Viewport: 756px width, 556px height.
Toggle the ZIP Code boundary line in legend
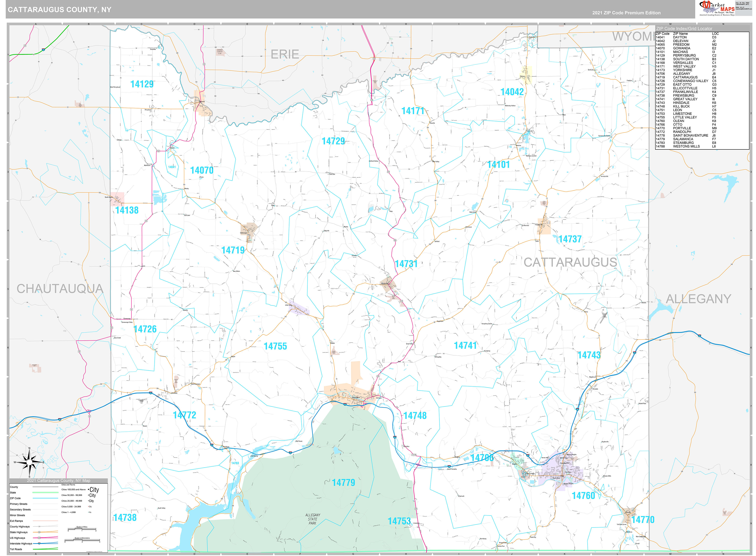pos(45,498)
